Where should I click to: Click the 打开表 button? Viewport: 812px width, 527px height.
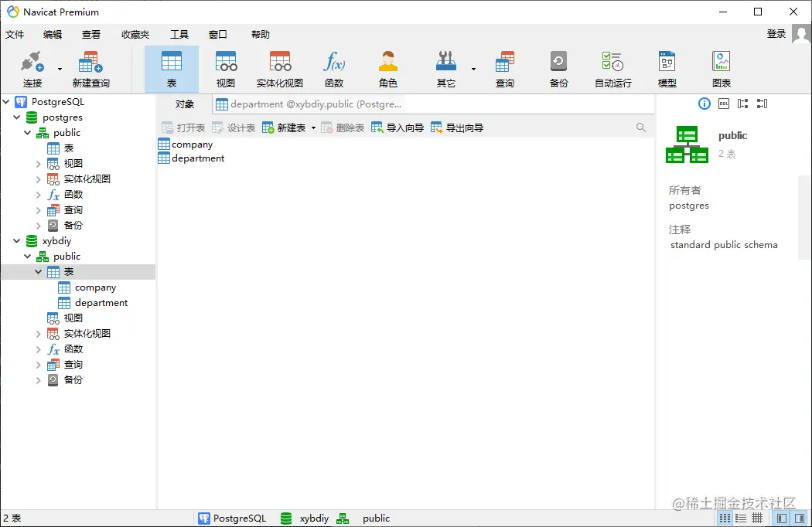click(x=184, y=127)
